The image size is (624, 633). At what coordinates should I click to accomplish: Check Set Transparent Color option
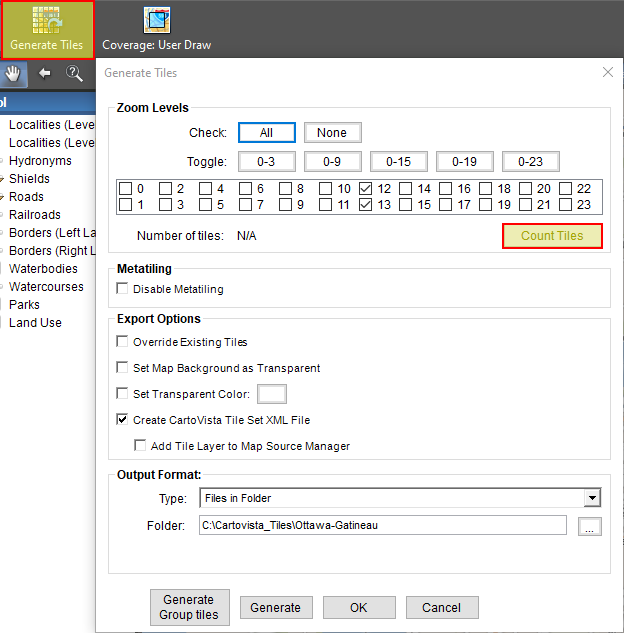[x=122, y=393]
